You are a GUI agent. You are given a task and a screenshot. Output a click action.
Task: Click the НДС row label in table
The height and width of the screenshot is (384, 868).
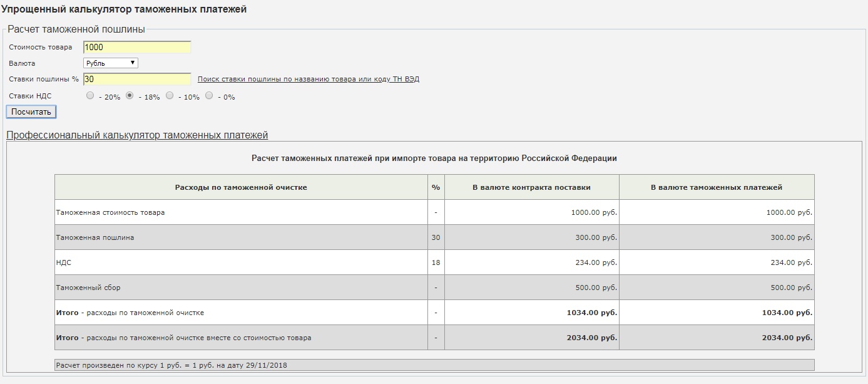point(63,262)
